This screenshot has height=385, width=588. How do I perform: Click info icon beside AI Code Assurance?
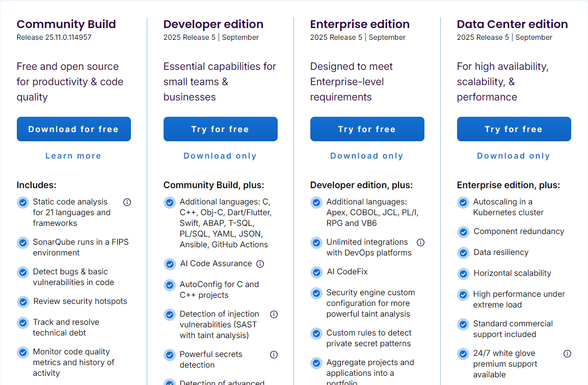[260, 264]
